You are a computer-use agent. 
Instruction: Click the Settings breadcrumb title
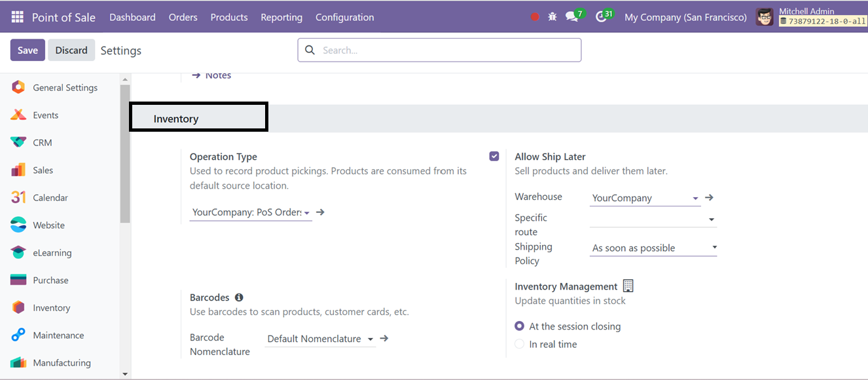pyautogui.click(x=121, y=50)
